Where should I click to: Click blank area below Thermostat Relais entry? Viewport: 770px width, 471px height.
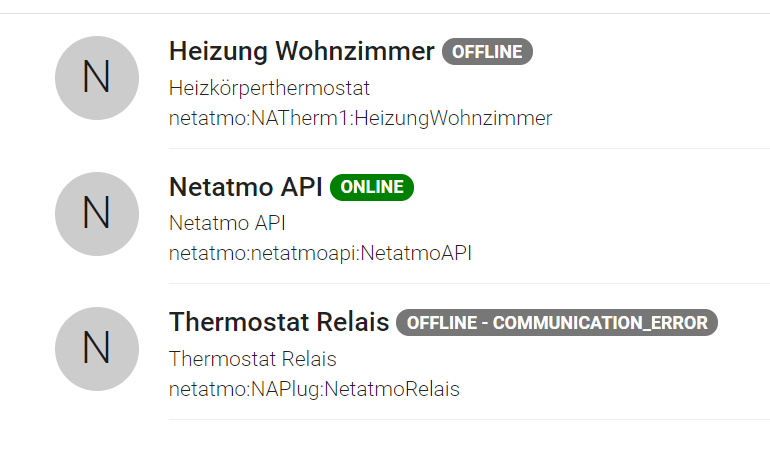click(x=385, y=446)
